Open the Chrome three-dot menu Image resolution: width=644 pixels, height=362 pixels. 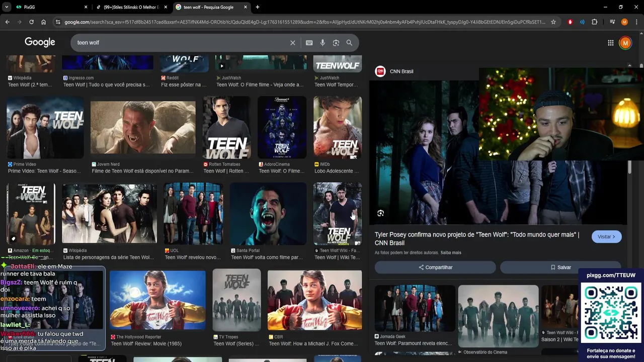click(x=636, y=22)
